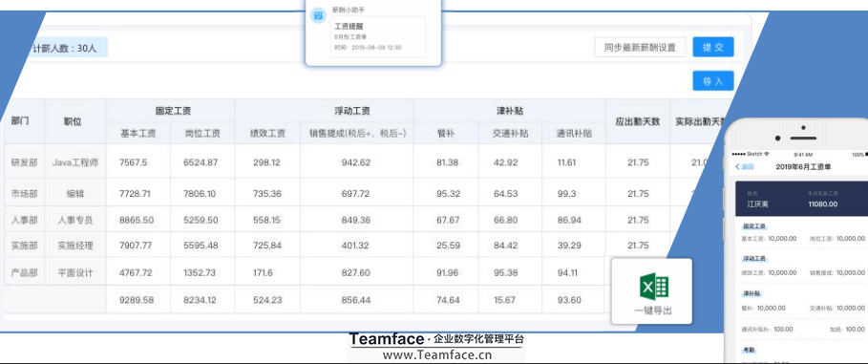This screenshot has width=868, height=364.
Task: Click 同步最新薪酬设置 button
Action: (x=640, y=47)
